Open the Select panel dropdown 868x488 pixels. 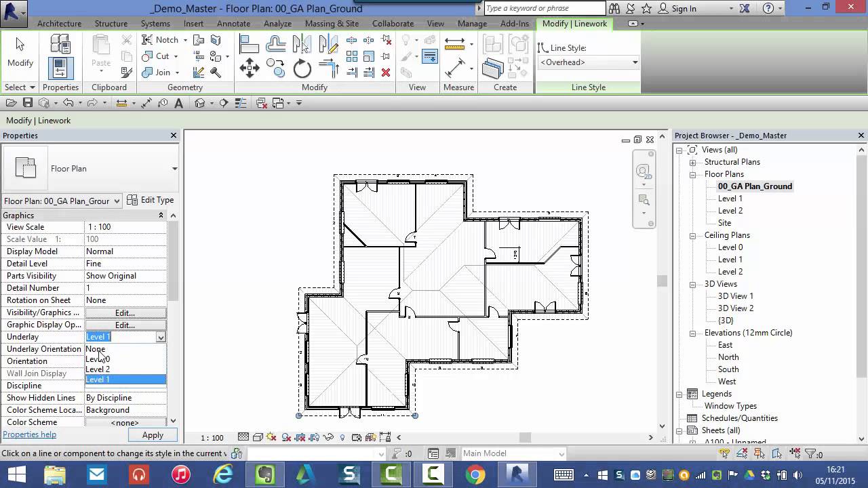coord(20,87)
